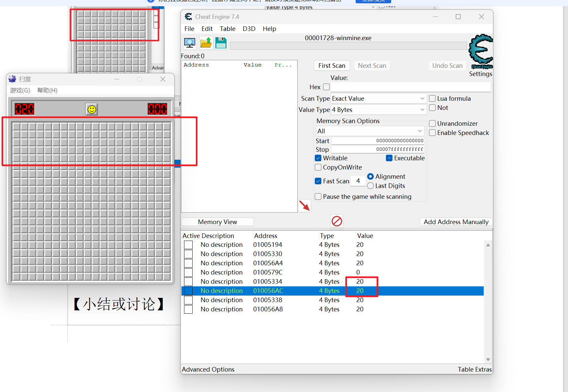Expand the Scan Type dropdown

[x=379, y=98]
